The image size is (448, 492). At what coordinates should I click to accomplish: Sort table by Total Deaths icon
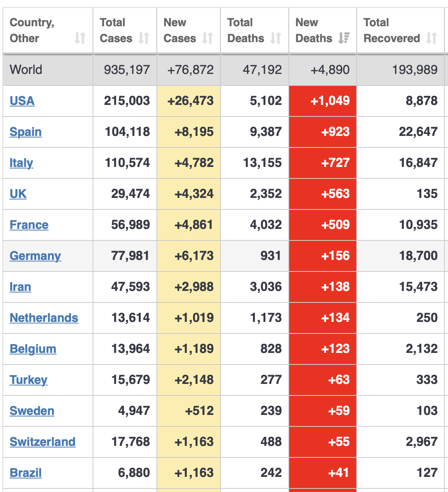276,38
